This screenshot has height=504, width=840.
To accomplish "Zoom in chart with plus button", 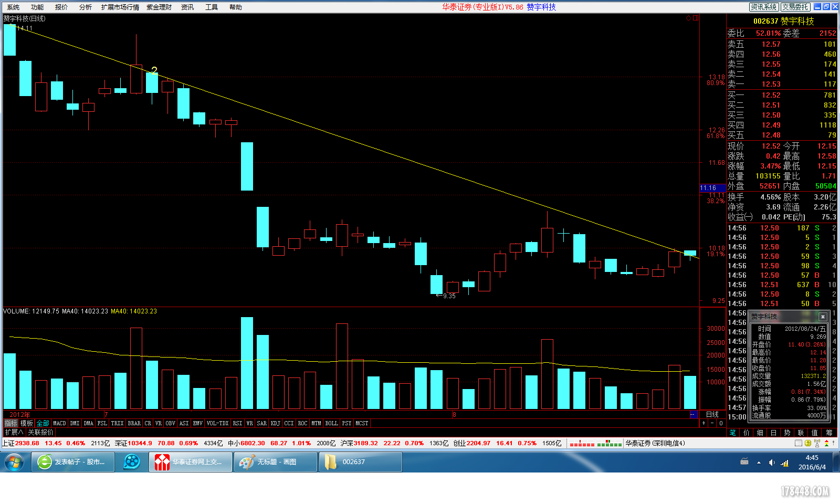I will click(x=703, y=423).
